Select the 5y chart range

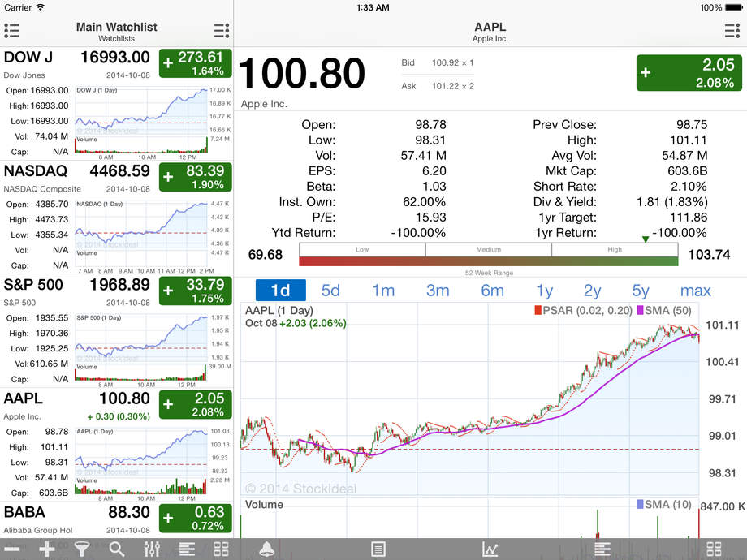(x=641, y=290)
